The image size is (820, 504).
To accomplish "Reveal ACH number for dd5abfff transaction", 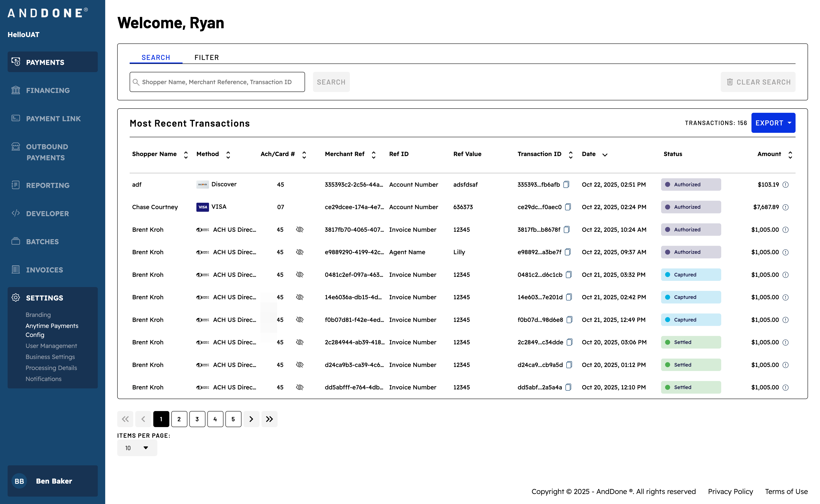I will point(300,387).
